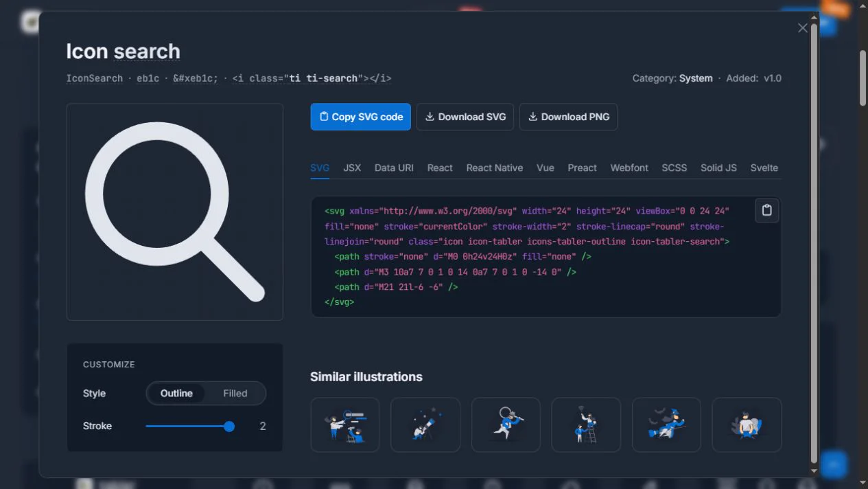Screen dimensions: 868x489
Task: Copy code snippet with clipboard icon
Action: 767,210
